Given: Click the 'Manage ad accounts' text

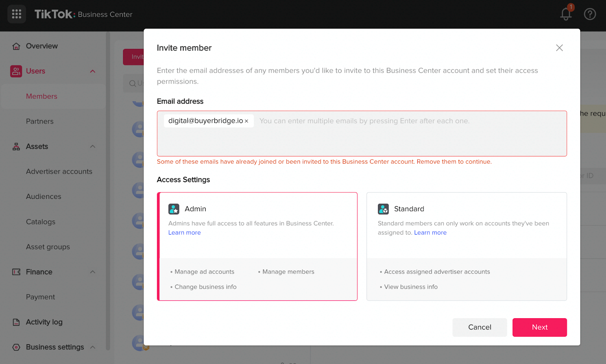Looking at the screenshot, I should (x=205, y=272).
